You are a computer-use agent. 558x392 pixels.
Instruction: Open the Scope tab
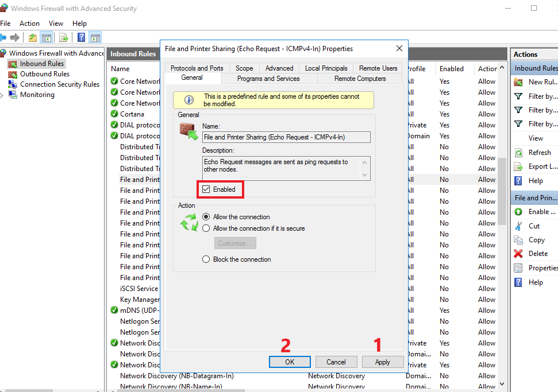click(x=244, y=68)
